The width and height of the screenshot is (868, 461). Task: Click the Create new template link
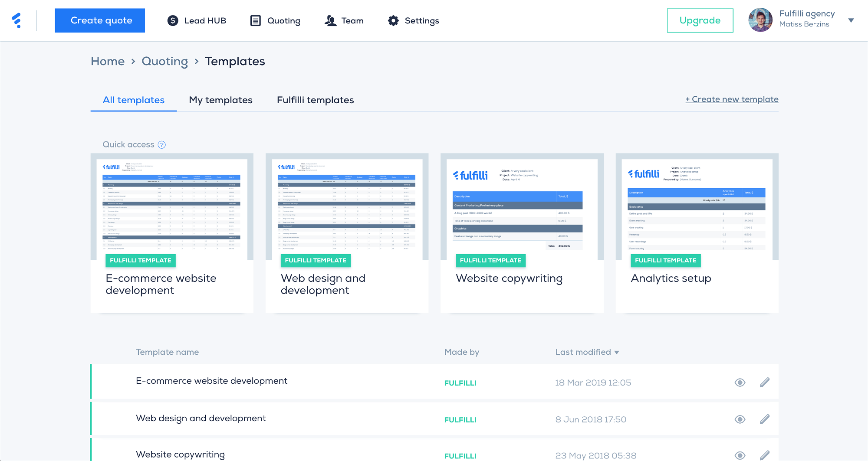tap(732, 99)
